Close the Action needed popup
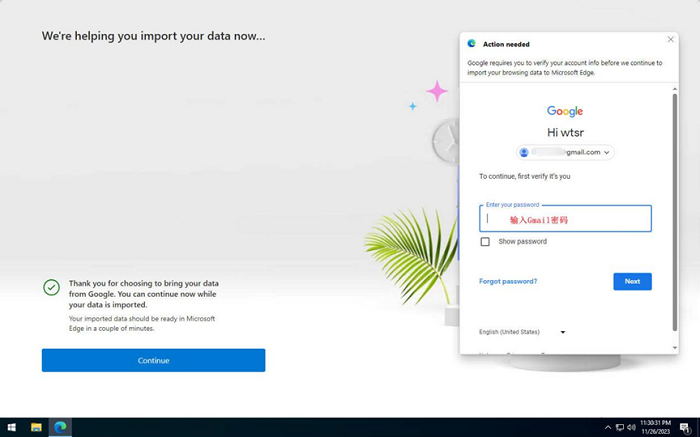Screen dimensions: 700x437 (x=671, y=39)
